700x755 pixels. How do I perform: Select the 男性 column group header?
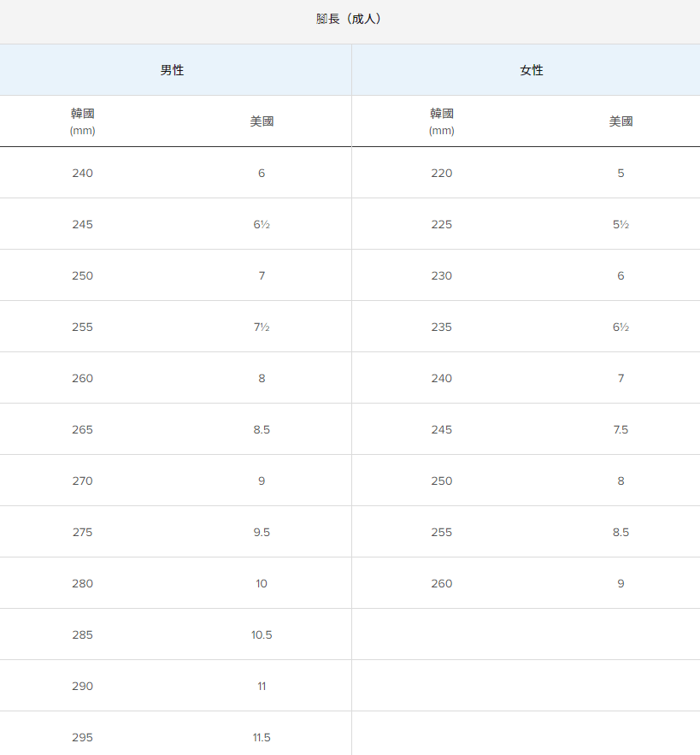coord(172,70)
